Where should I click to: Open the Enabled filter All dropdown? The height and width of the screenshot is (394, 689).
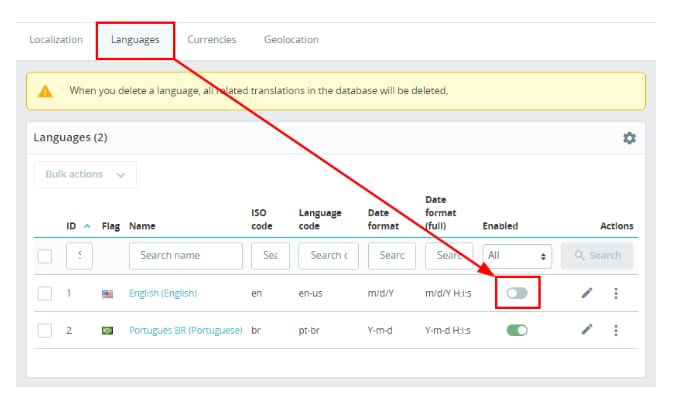pyautogui.click(x=517, y=256)
